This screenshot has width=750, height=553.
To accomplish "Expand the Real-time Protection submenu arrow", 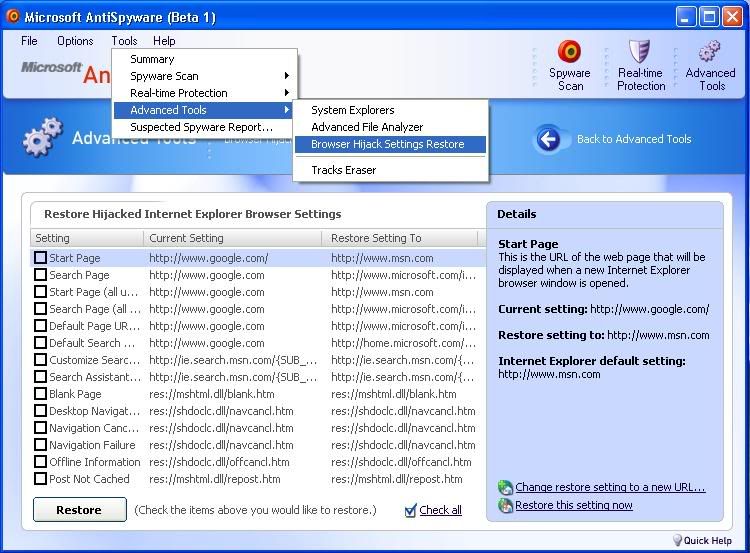I will (287, 92).
